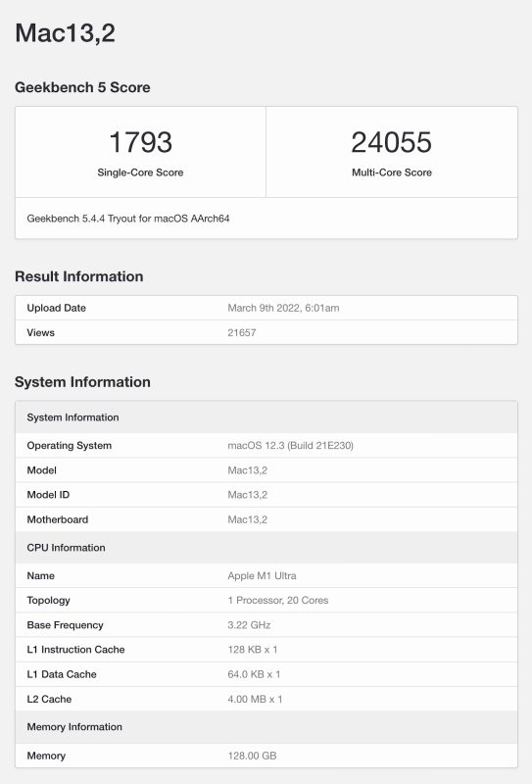
Task: Click the large System Information section heading
Action: point(82,382)
